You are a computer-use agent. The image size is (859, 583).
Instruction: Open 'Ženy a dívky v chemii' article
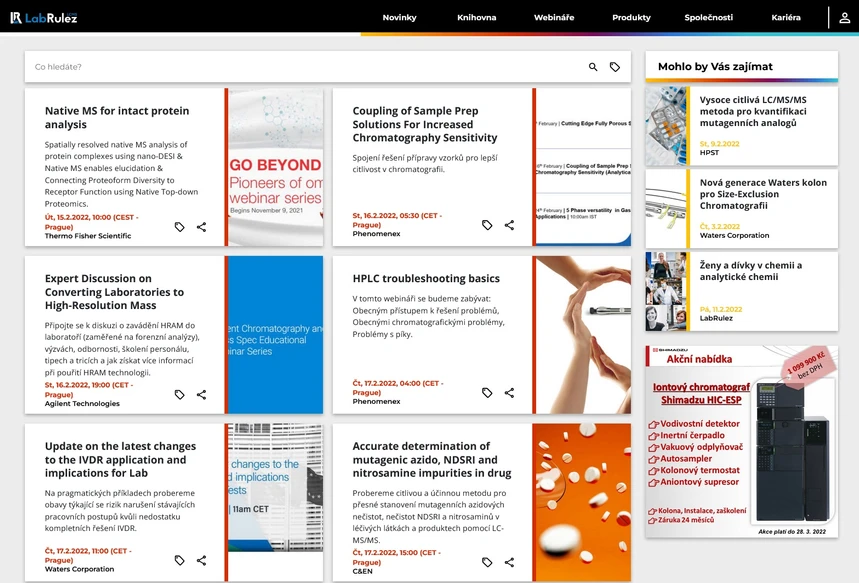[x=751, y=271]
